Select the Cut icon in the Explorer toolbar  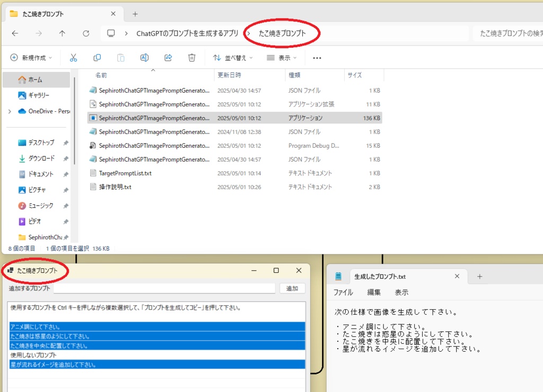coord(74,57)
